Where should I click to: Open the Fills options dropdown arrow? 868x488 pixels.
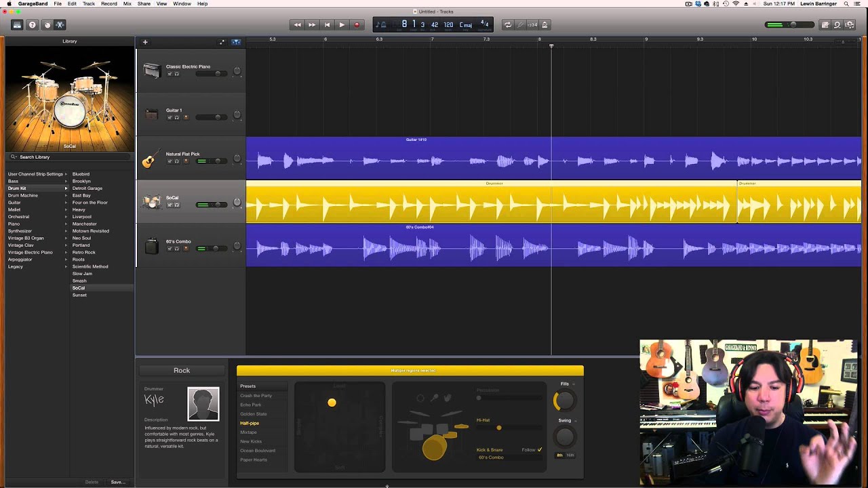coord(574,384)
